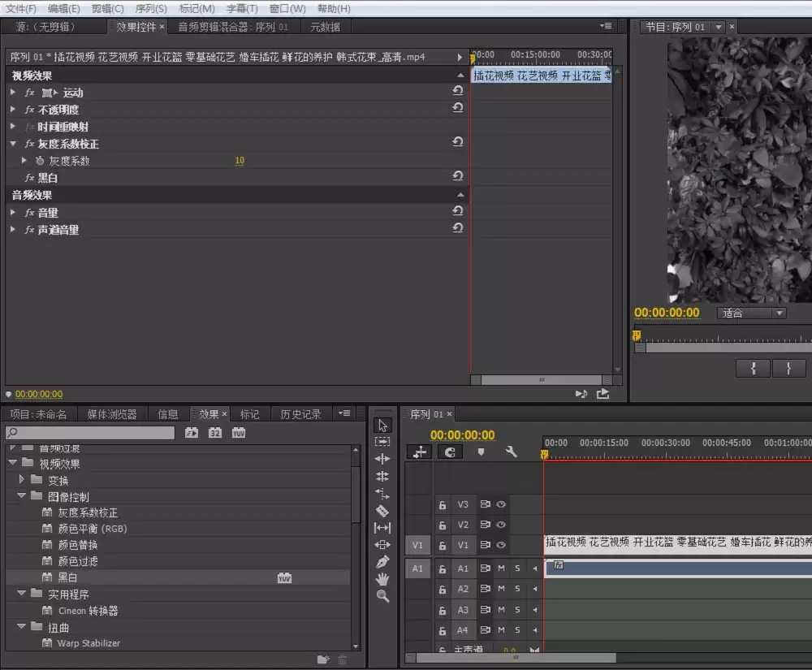Expand the 运动 effect properties
Image resolution: width=812 pixels, height=670 pixels.
click(x=13, y=93)
